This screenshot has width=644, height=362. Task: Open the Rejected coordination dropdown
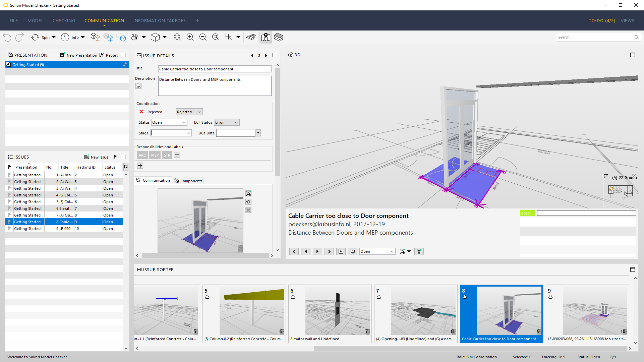click(x=189, y=112)
